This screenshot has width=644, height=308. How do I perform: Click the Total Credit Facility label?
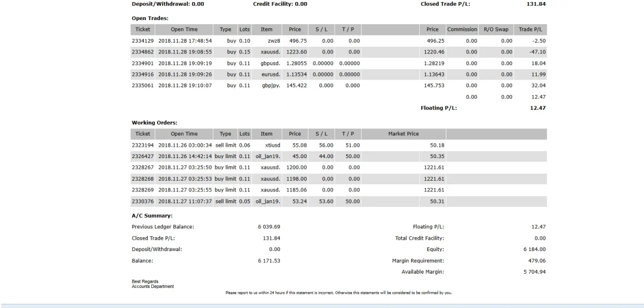tap(419, 238)
